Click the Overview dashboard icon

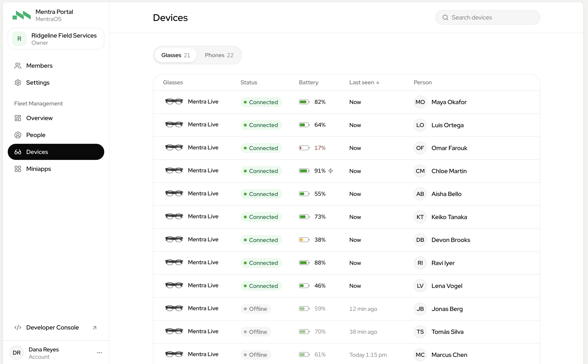(x=18, y=118)
